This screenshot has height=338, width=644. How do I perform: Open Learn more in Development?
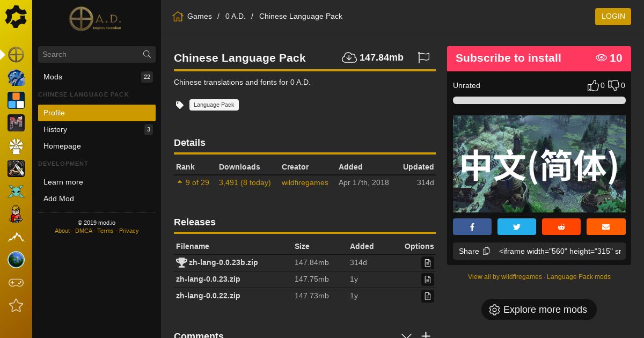point(97,182)
